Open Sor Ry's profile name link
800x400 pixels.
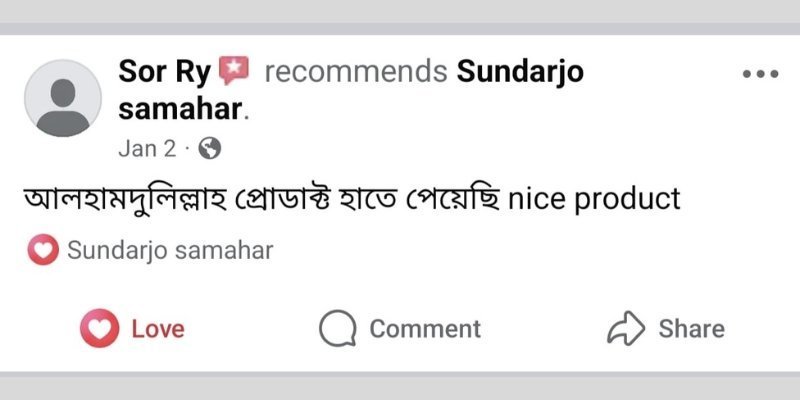click(x=164, y=72)
